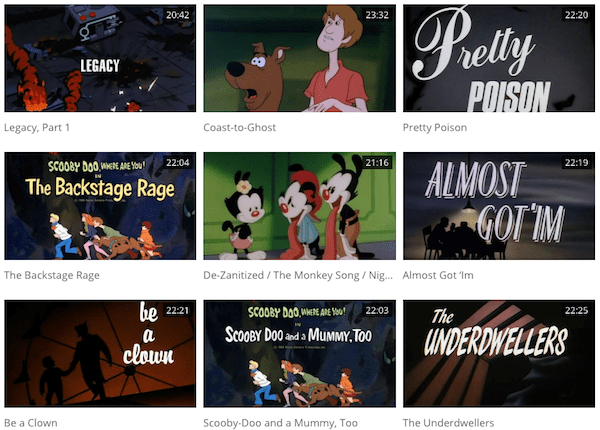Click the 21:16 duration badge
600x430 pixels.
[x=377, y=163]
